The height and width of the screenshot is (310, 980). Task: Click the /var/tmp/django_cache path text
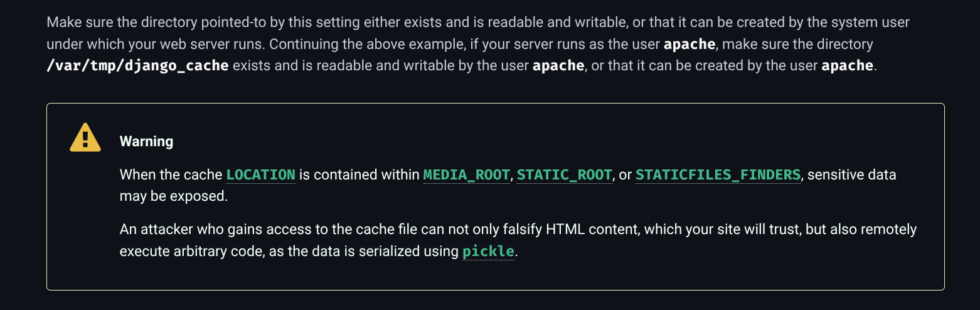137,65
